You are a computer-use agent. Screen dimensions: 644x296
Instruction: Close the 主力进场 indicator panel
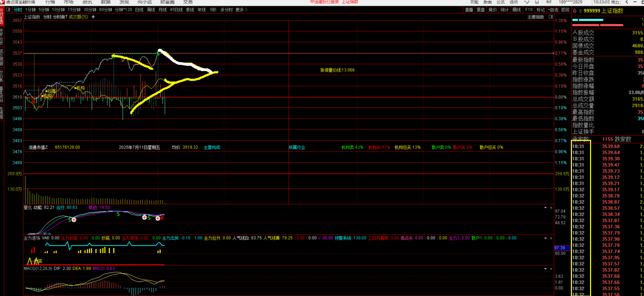(551, 238)
